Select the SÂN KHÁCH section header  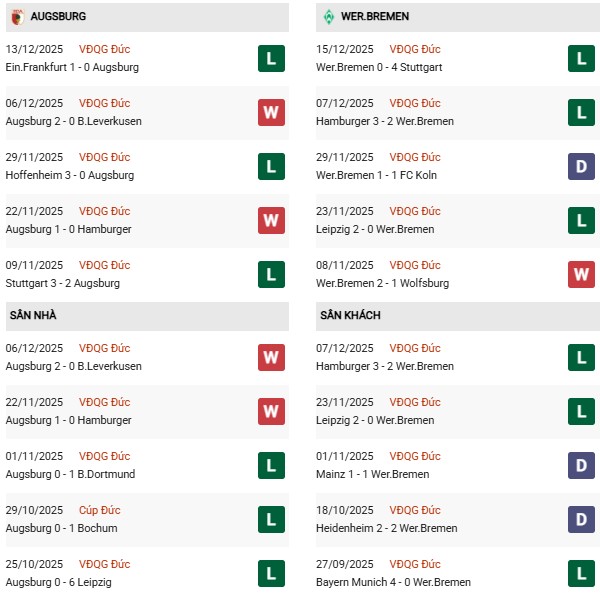(x=350, y=316)
